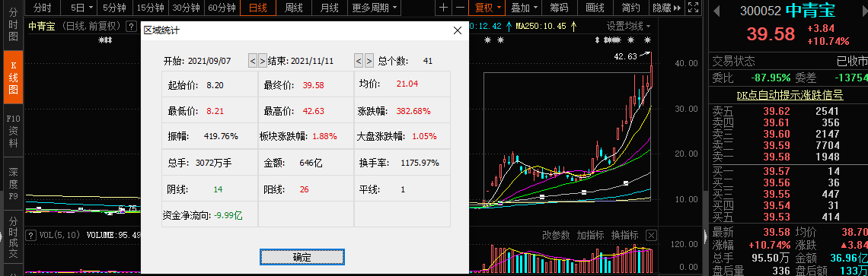Select K线图 in left sidebar
The image size is (868, 276).
click(13, 77)
